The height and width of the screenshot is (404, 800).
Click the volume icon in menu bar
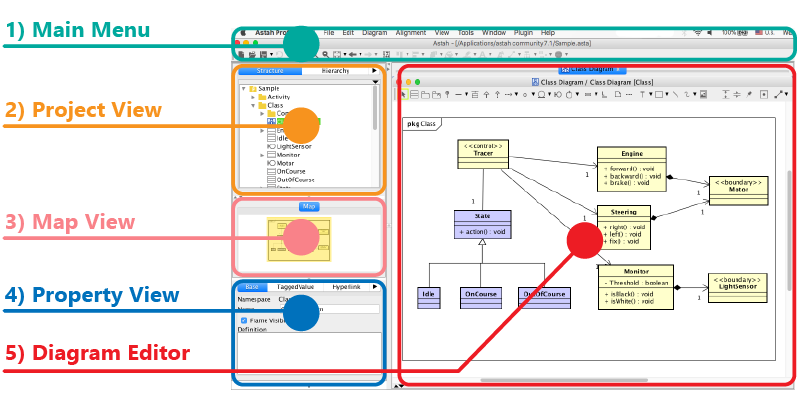(x=710, y=33)
